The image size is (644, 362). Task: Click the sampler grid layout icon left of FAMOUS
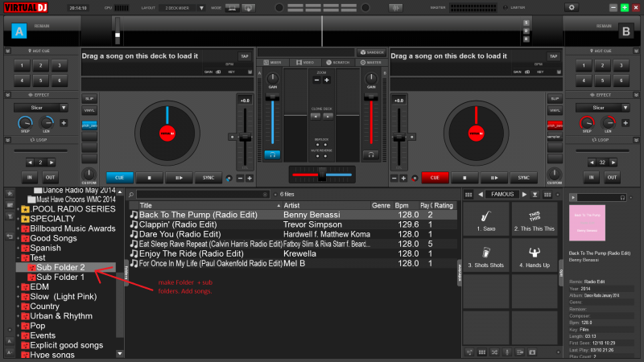point(469,195)
